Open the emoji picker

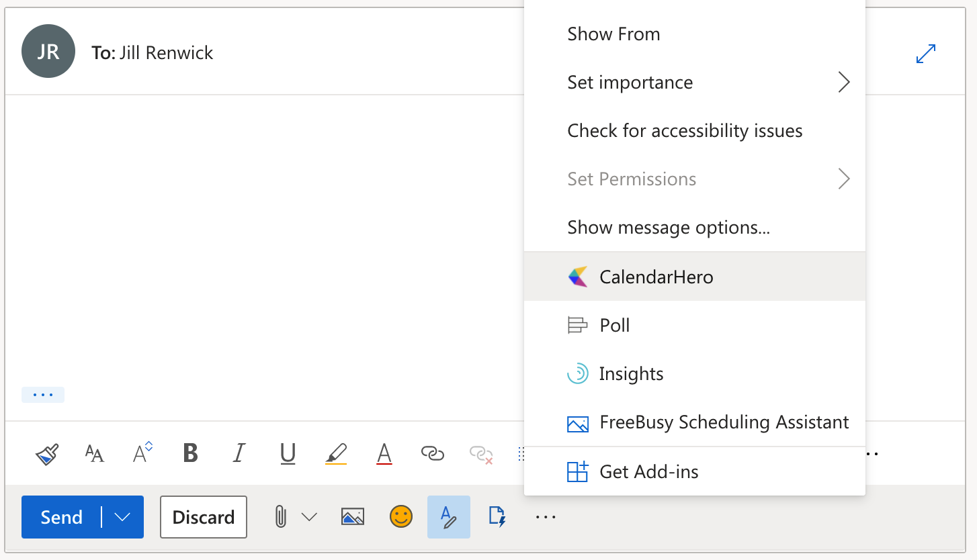click(400, 516)
